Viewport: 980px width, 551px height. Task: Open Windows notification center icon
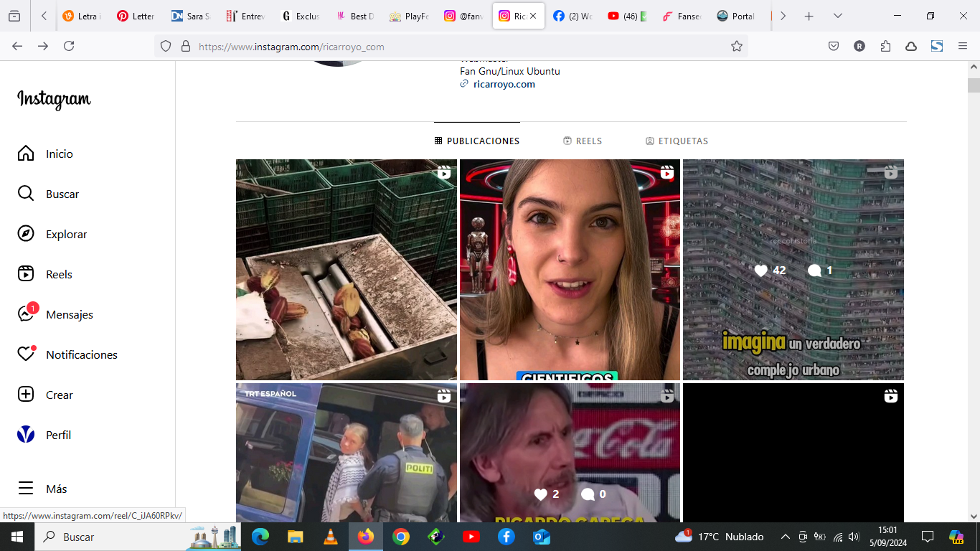928,537
